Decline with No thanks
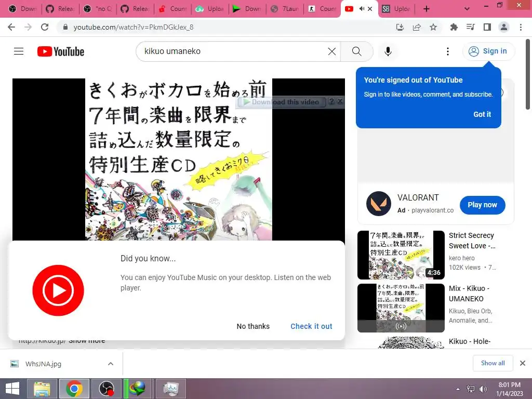Screen dimensions: 532x399 pos(253,326)
